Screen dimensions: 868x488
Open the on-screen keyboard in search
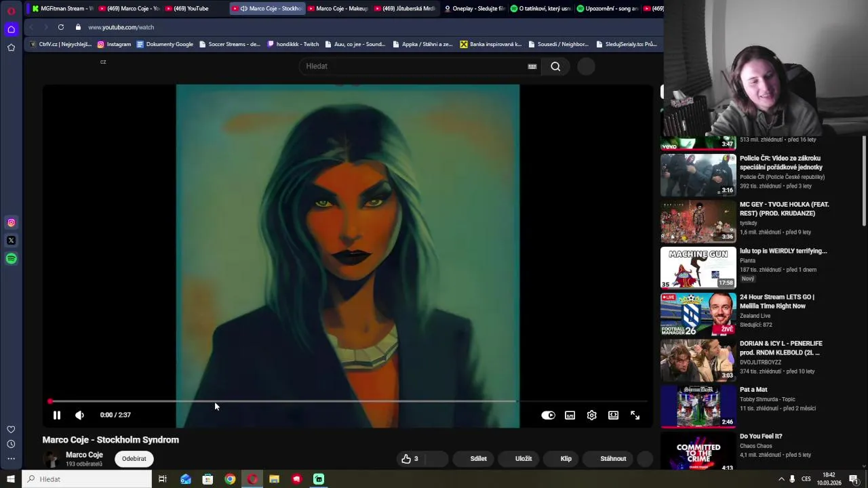[532, 66]
